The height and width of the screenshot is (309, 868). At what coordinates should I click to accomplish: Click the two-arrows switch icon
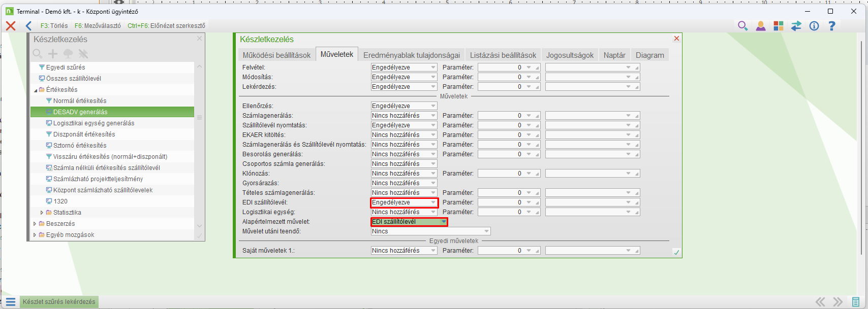[796, 26]
